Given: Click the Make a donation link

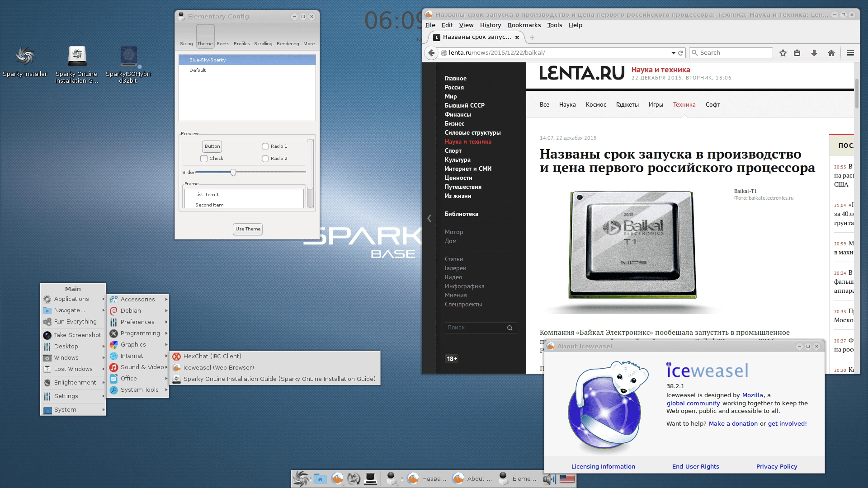Looking at the screenshot, I should [x=733, y=423].
